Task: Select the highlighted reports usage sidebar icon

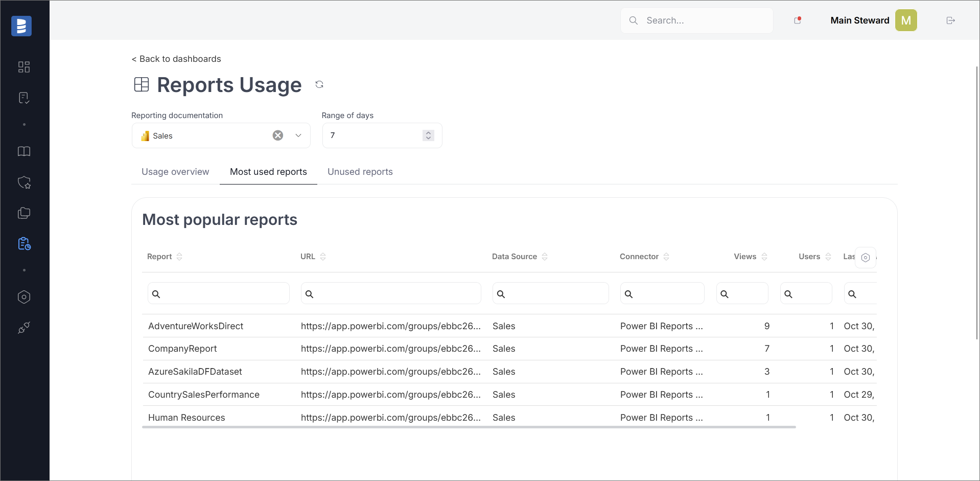Action: pyautogui.click(x=24, y=244)
